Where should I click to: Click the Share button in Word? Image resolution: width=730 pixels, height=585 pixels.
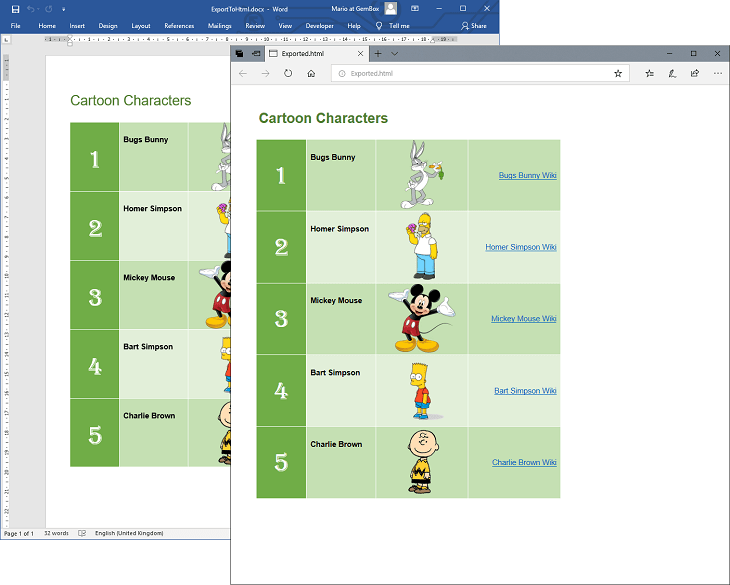point(474,26)
